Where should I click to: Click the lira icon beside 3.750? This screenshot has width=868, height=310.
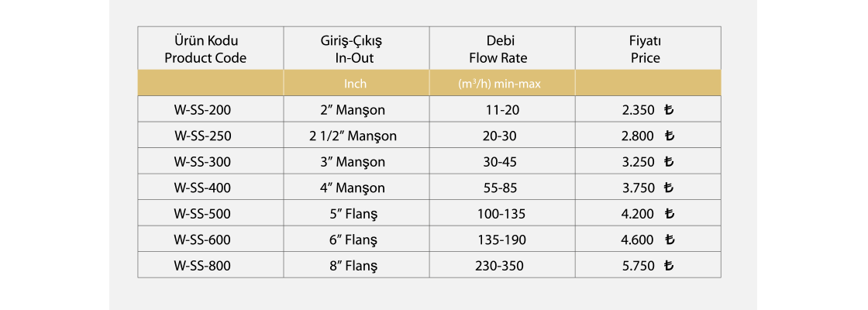[670, 188]
